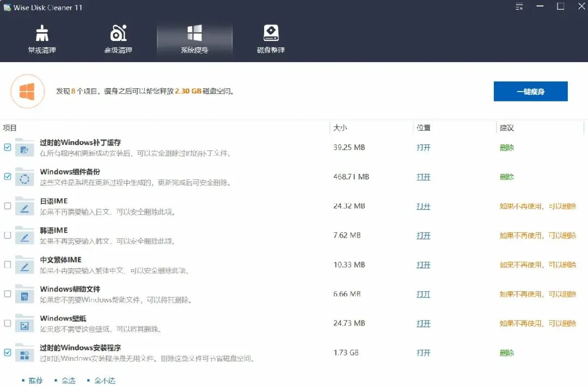Image resolution: width=588 pixels, height=387 pixels.
Task: Check the 日语IME checkbox
Action: (x=8, y=205)
